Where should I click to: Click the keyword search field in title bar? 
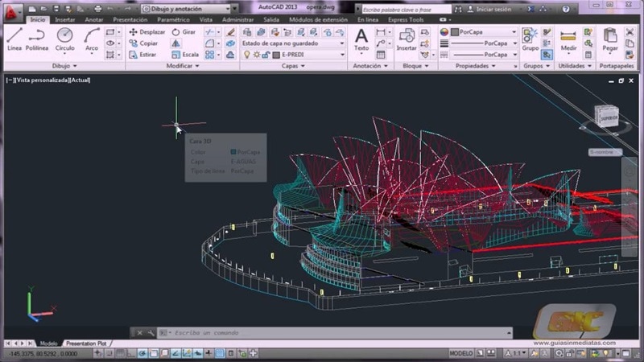tap(407, 9)
